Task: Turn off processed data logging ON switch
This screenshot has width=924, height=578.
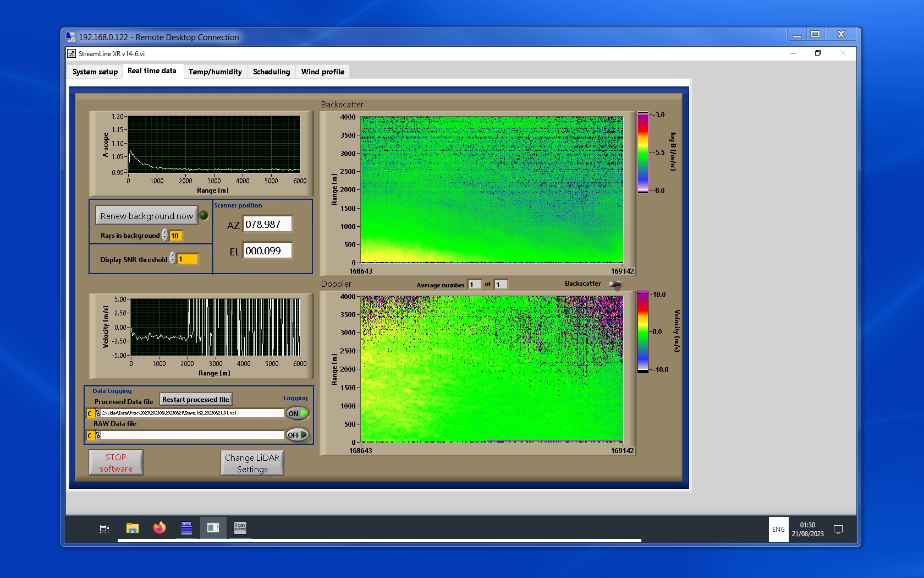Action: pos(298,413)
